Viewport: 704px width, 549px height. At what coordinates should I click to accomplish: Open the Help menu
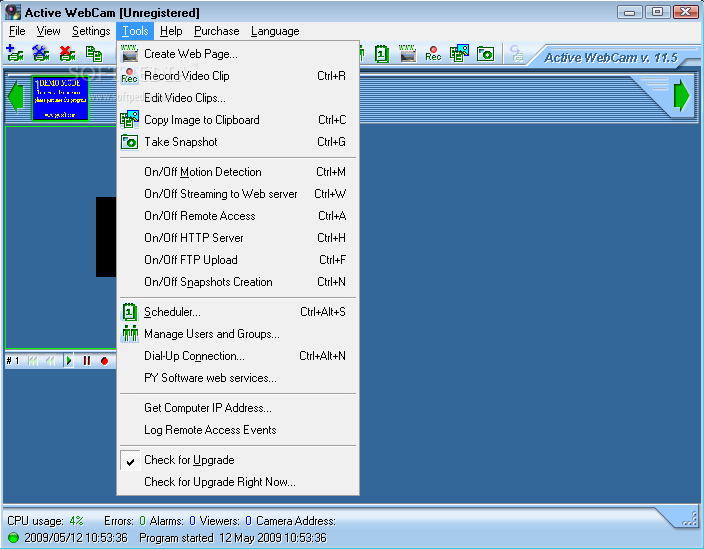click(171, 31)
